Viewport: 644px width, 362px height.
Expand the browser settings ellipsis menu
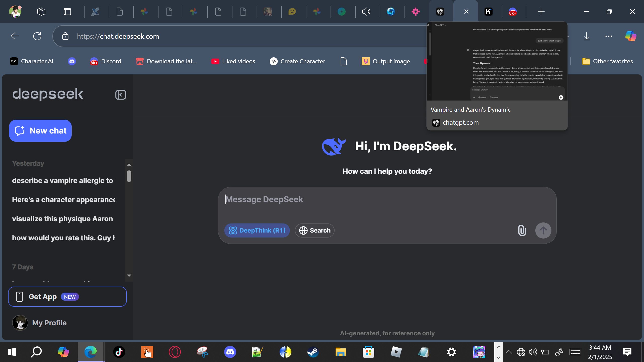(x=609, y=36)
